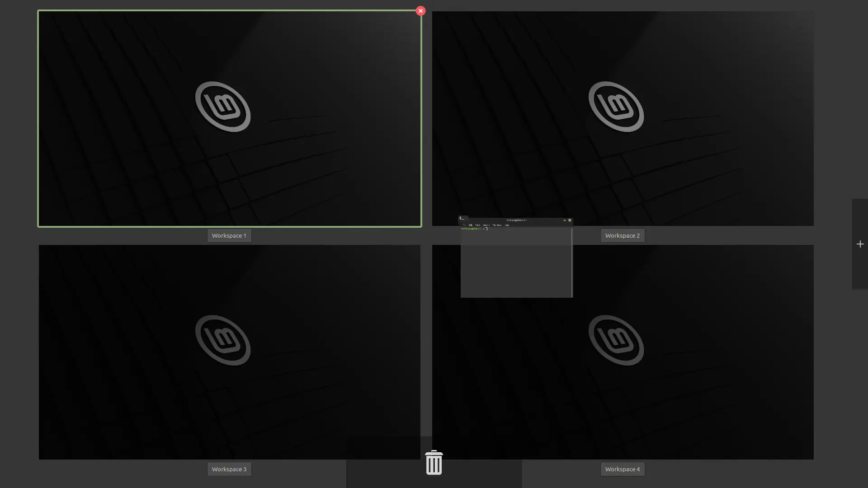Click the Workspace 2 label
The image size is (868, 488).
pyautogui.click(x=622, y=235)
